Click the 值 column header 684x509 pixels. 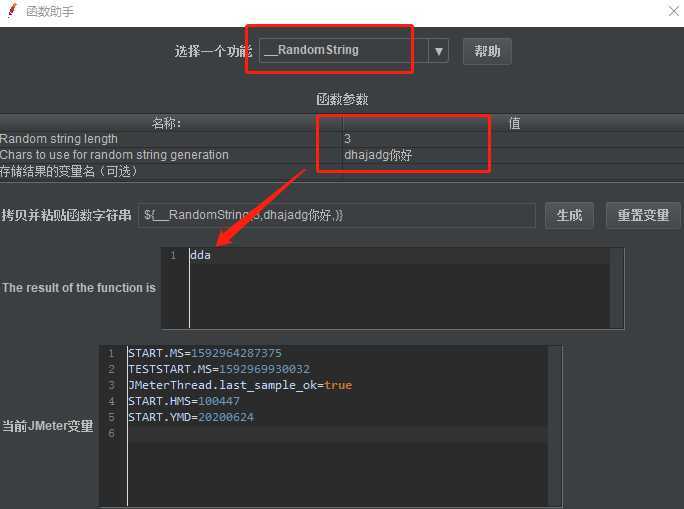[x=513, y=123]
